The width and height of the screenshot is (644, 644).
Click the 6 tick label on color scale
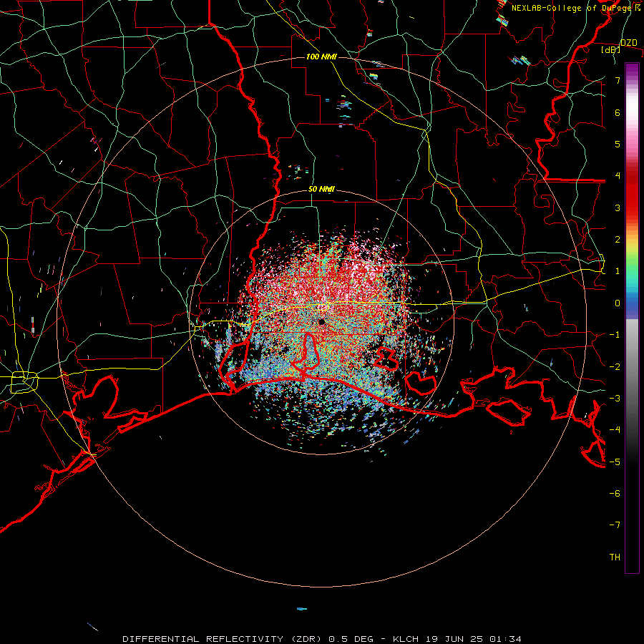618,112
